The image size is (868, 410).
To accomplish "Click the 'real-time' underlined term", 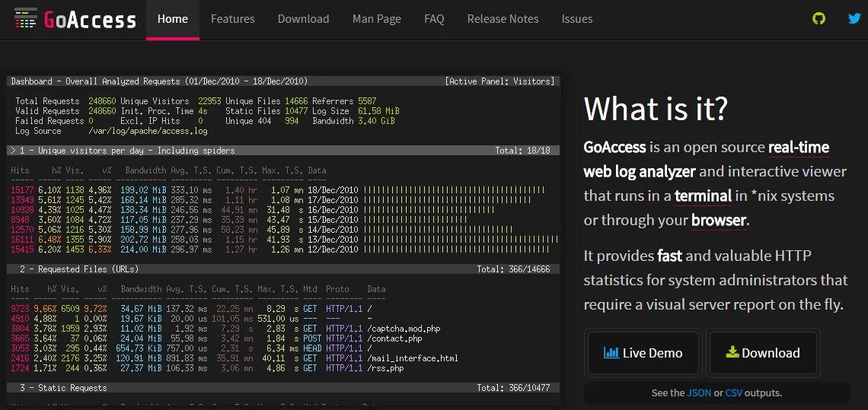I will 799,147.
